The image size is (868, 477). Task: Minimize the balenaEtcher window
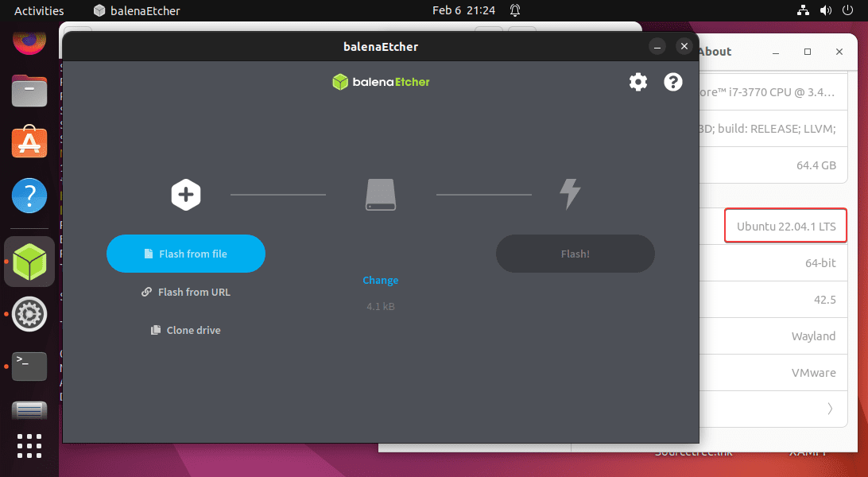(657, 46)
